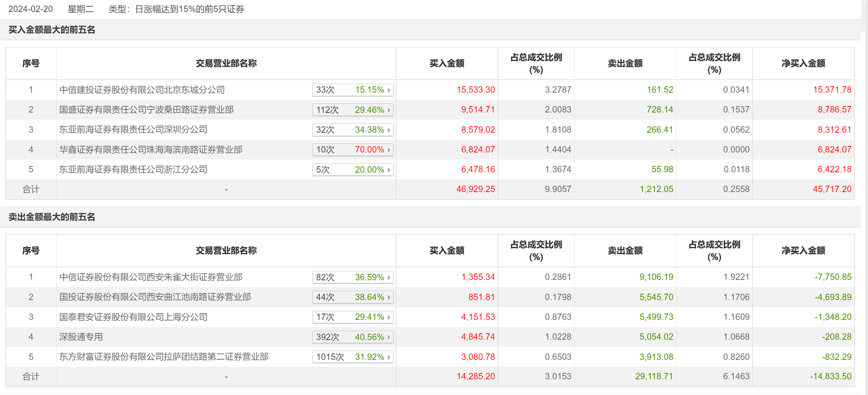Screen dimensions: 868x395
Task: Click arrow beside 44次 38.64%
Action: click(x=389, y=297)
